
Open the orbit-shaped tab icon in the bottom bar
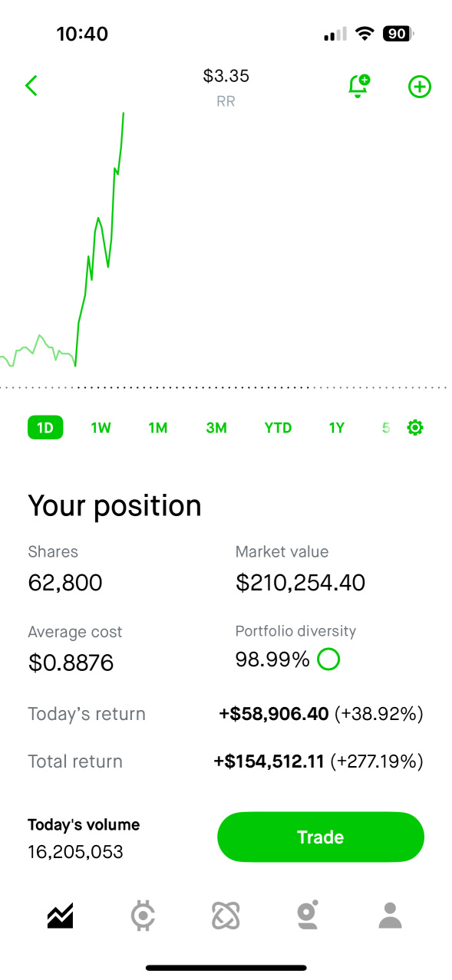[226, 915]
